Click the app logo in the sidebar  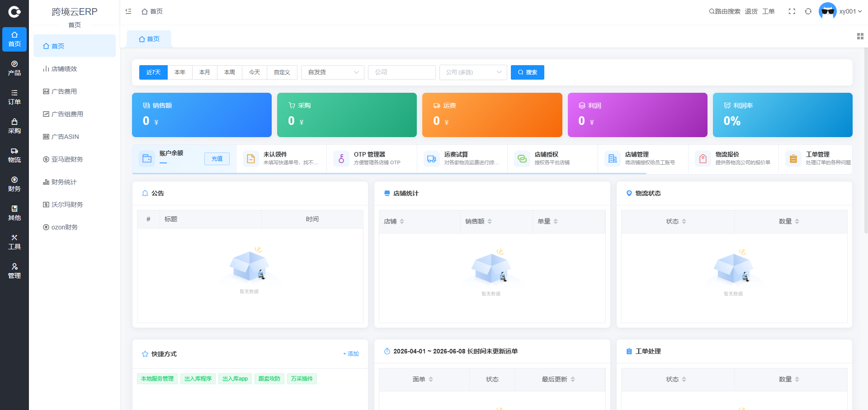(14, 12)
